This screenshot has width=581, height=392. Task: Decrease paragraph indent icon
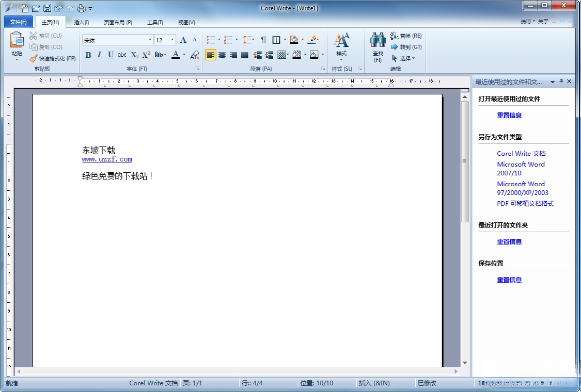[x=258, y=55]
